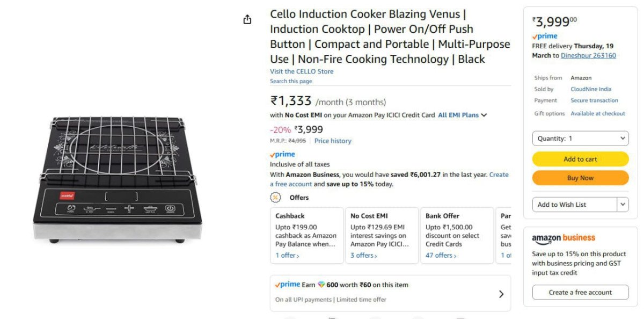Click the Search this page link
The image size is (644, 319).
coord(291,81)
